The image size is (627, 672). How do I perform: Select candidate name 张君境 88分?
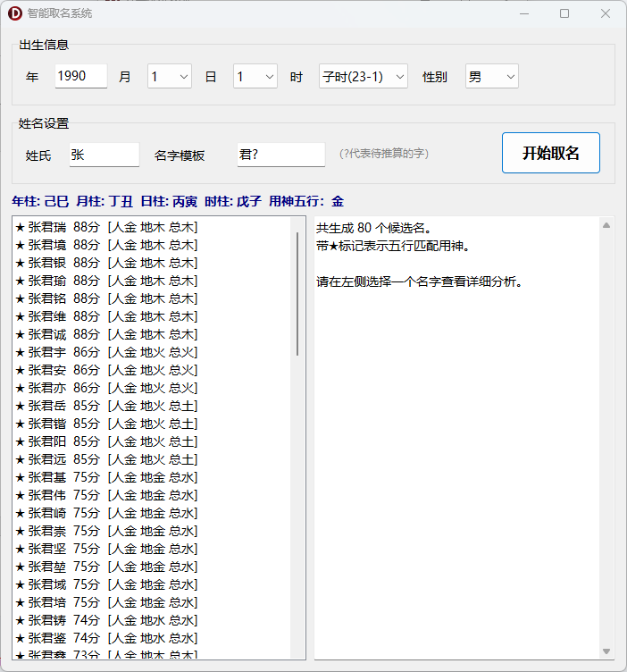pos(152,245)
